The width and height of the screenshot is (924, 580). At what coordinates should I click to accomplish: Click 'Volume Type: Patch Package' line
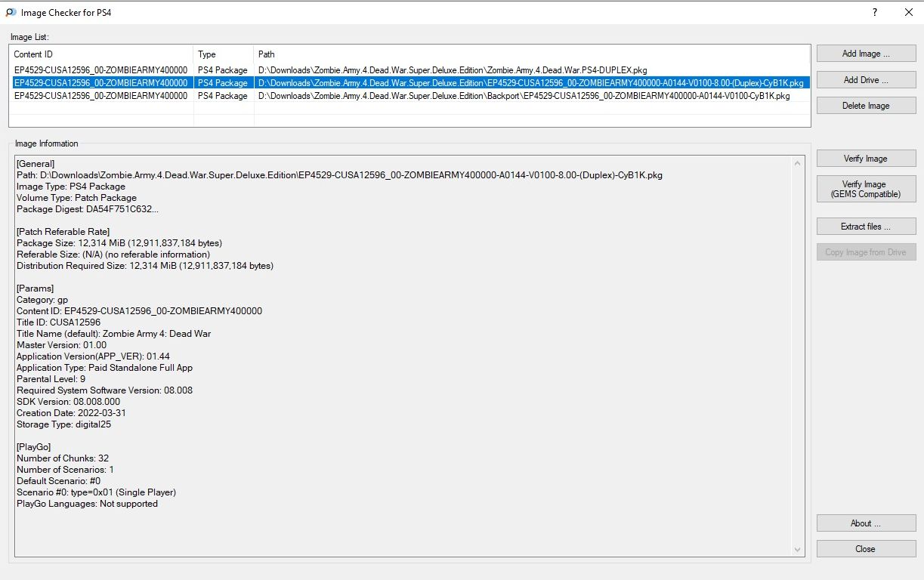click(x=76, y=198)
